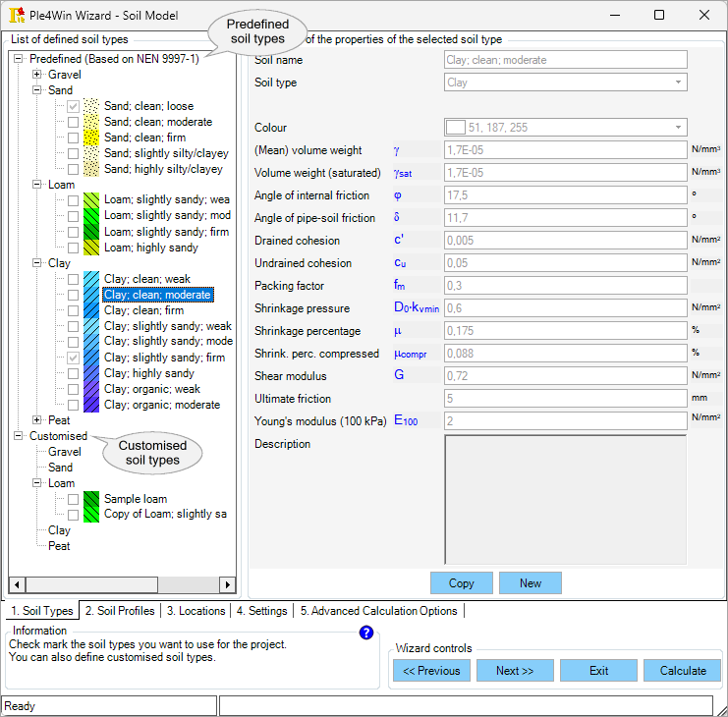Screen dimensions: 728x717
Task: Check the Clay; clean; firm checkbox
Action: click(74, 310)
